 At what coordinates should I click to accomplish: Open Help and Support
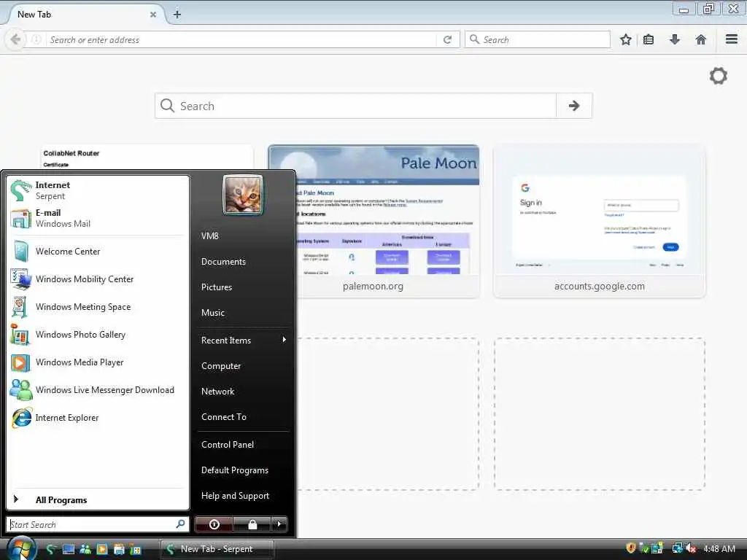tap(243, 496)
